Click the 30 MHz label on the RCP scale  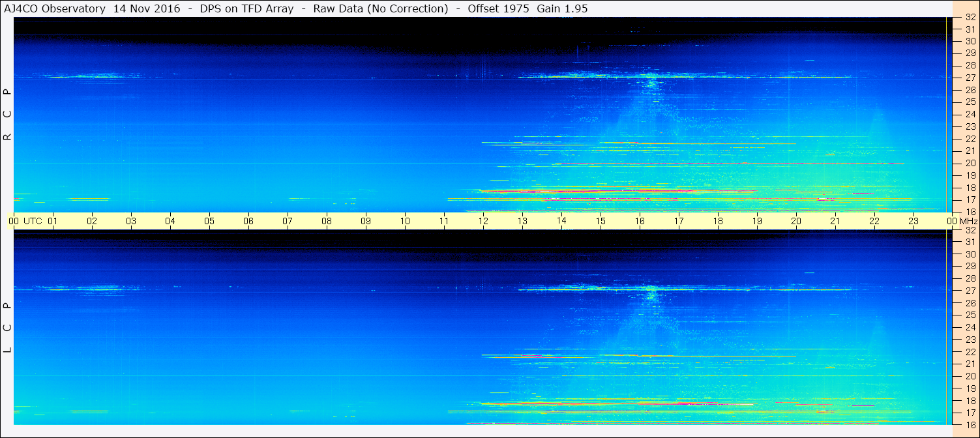tap(970, 41)
